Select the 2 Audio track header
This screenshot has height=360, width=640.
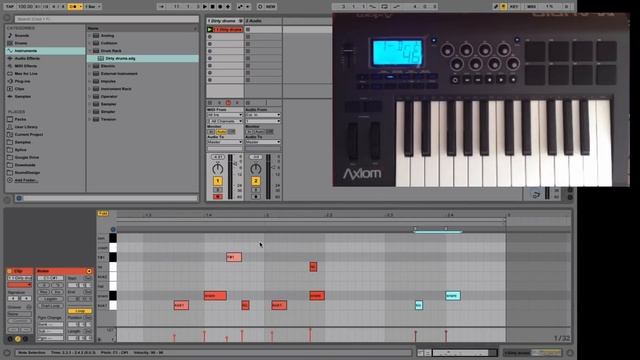click(x=263, y=21)
